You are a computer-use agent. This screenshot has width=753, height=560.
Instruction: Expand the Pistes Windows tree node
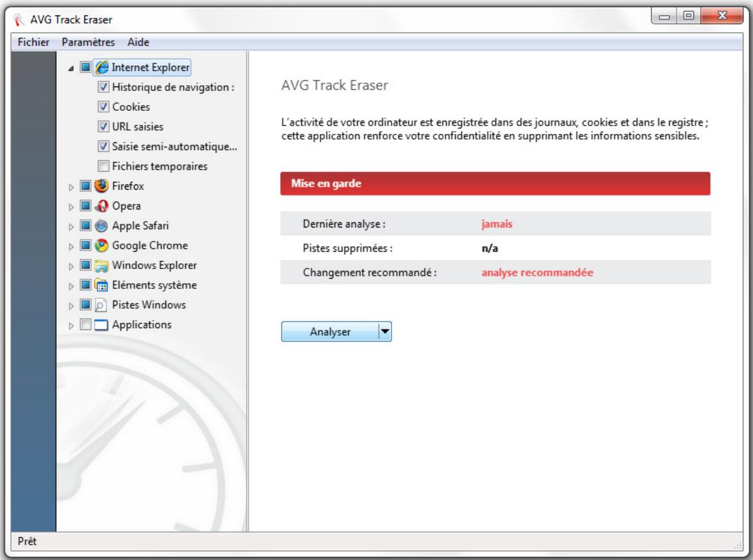pyautogui.click(x=71, y=306)
